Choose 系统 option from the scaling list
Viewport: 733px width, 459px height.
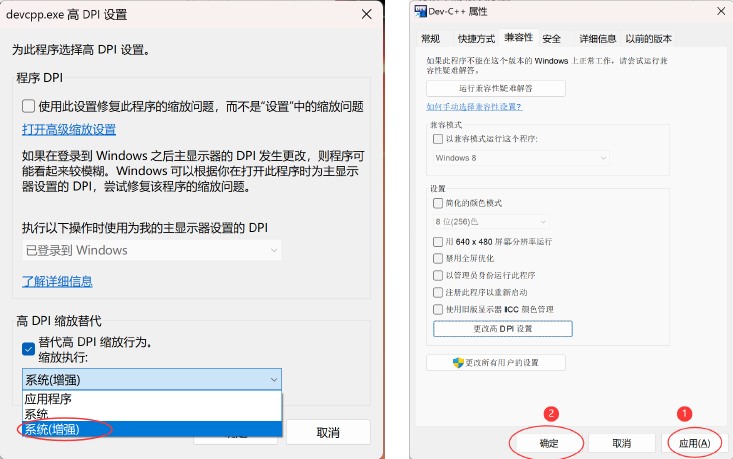(152, 414)
